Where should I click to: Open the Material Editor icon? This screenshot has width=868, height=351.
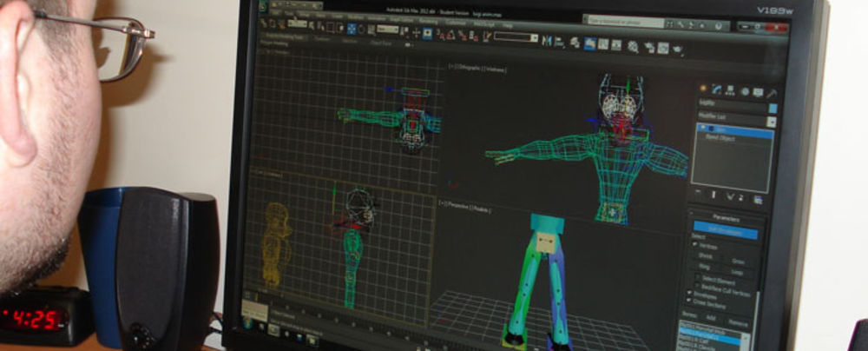point(634,47)
